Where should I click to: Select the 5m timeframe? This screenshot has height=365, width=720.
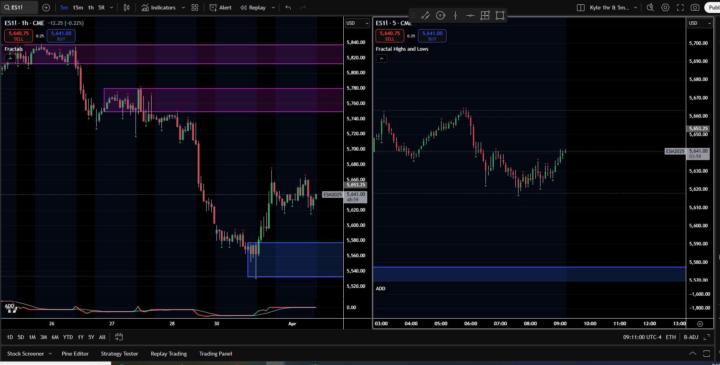[65, 7]
